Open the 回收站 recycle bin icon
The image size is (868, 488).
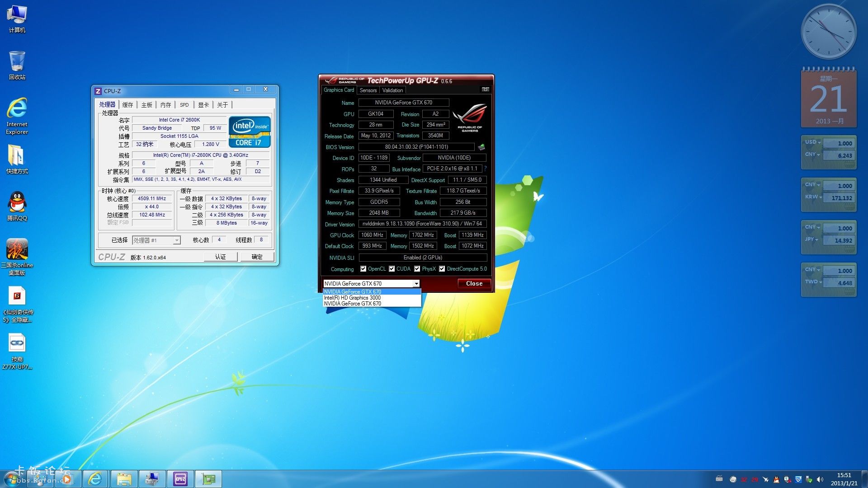click(x=17, y=65)
